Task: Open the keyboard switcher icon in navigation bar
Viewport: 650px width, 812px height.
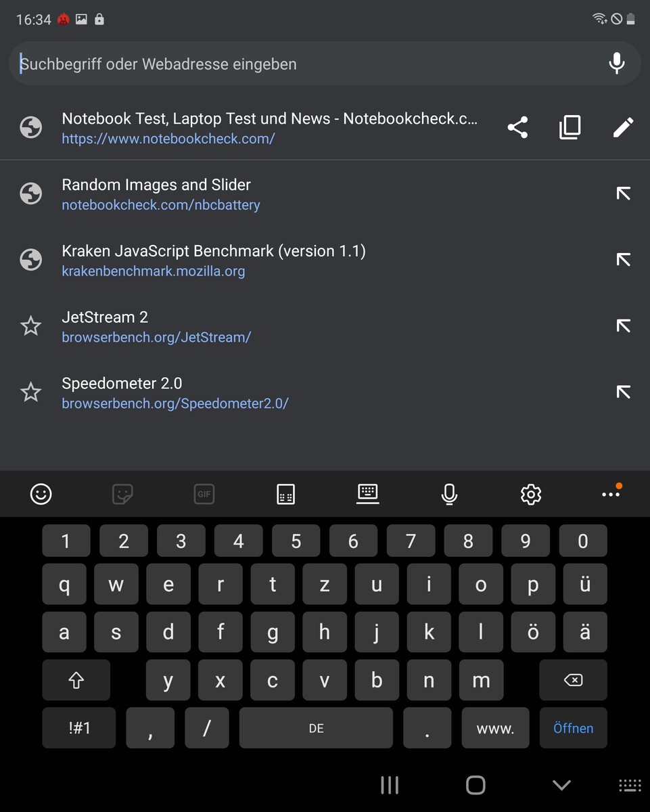Action: pos(630,785)
